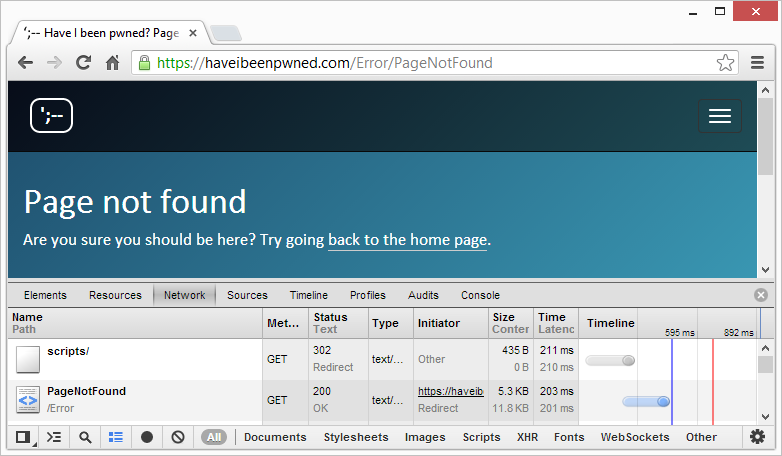The image size is (782, 456).
Task: Filter requests by XHR
Action: point(527,438)
